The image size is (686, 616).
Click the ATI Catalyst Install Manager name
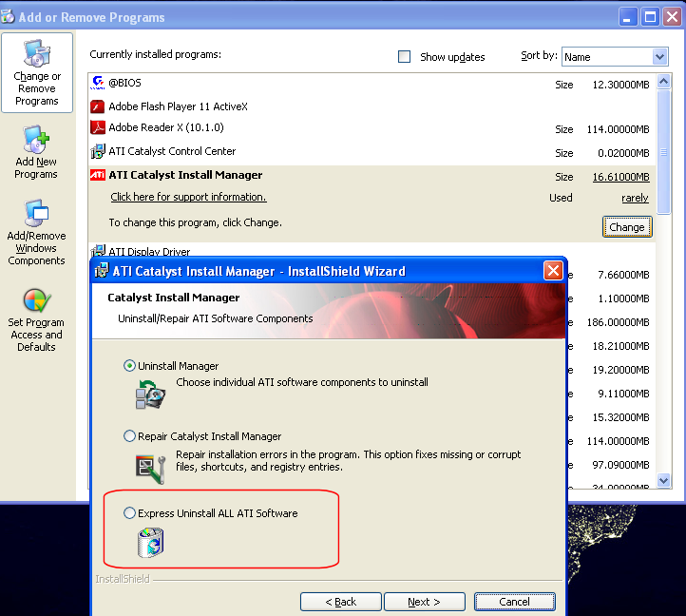(x=185, y=175)
